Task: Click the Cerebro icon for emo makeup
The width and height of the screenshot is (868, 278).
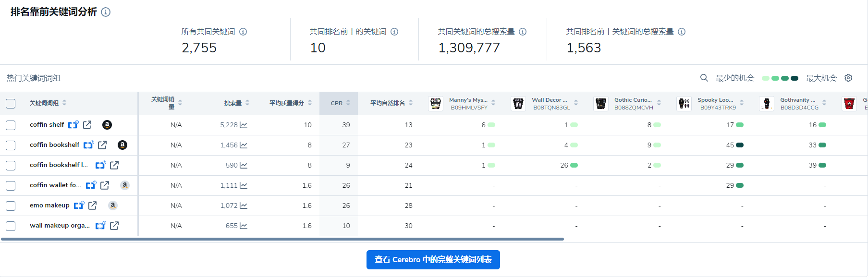Action: pos(79,205)
